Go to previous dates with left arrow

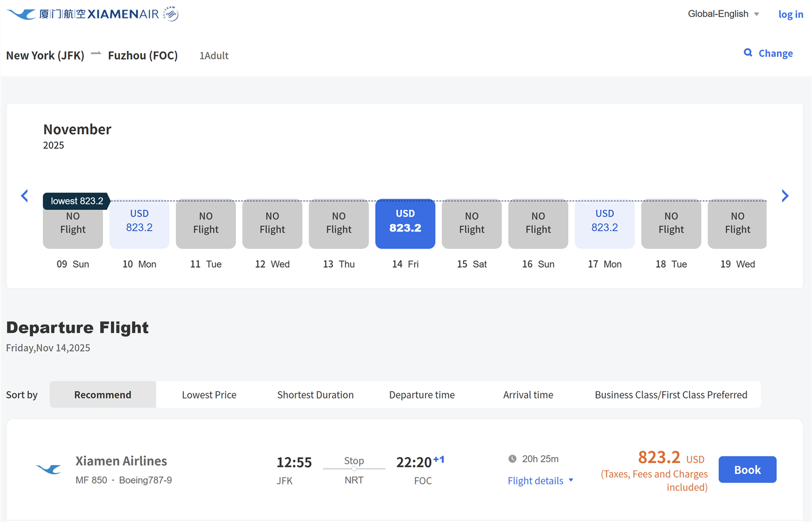[x=24, y=196]
